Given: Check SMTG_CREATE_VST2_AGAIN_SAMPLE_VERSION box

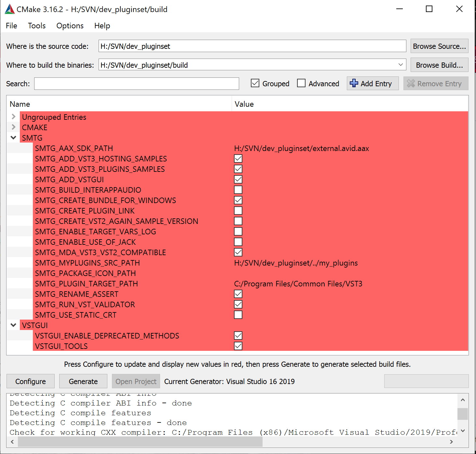Looking at the screenshot, I should click(x=238, y=221).
